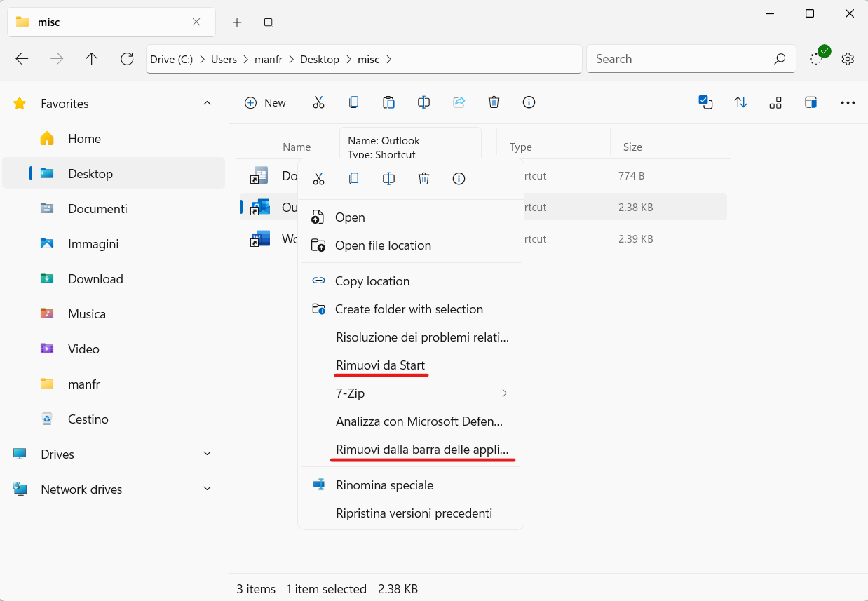
Task: Click Copy icon in context menu
Action: tap(353, 179)
